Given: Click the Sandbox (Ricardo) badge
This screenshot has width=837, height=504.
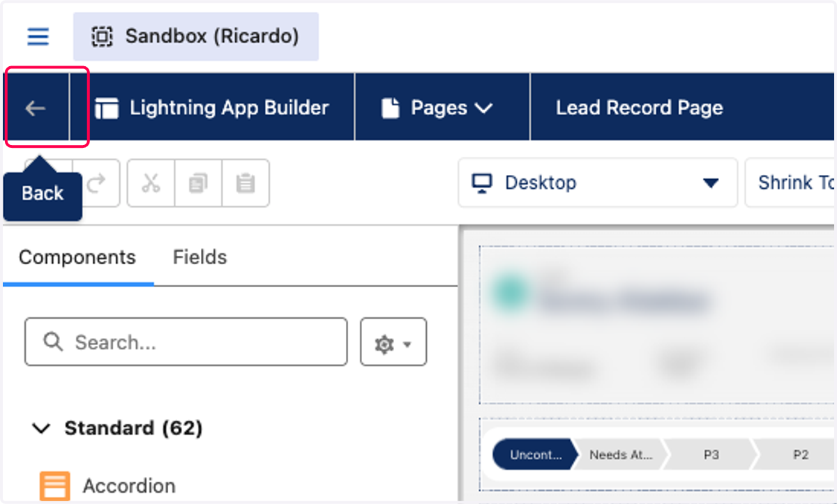Looking at the screenshot, I should (x=196, y=36).
